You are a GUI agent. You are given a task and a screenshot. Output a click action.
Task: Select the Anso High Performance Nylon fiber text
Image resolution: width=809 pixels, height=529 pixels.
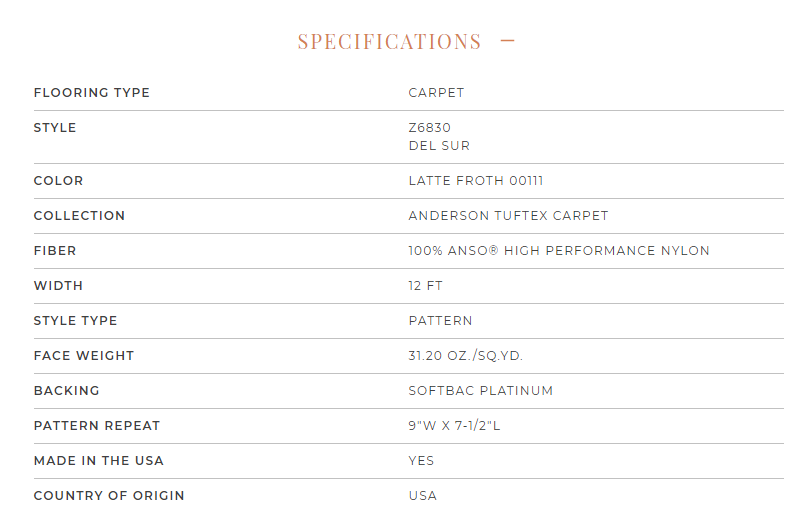(559, 251)
